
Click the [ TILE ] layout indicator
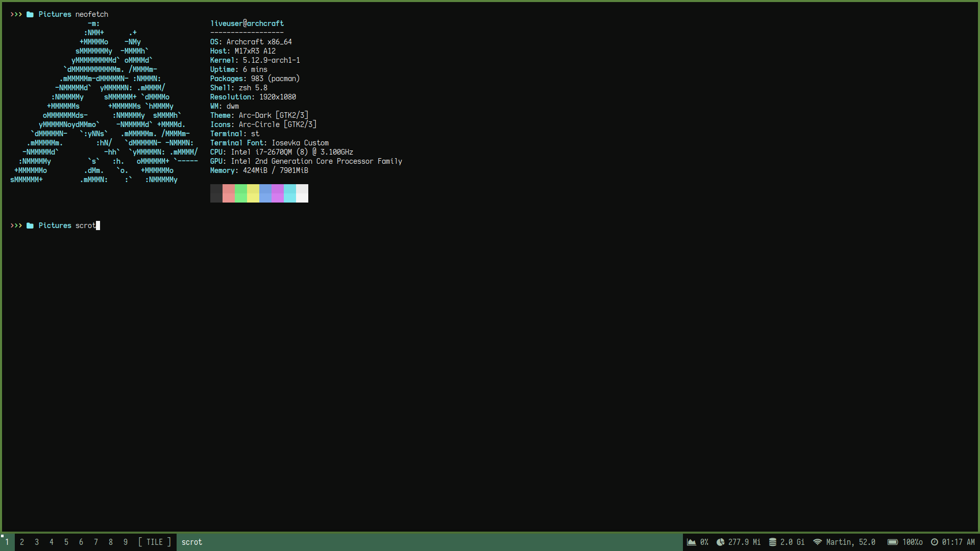[155, 542]
